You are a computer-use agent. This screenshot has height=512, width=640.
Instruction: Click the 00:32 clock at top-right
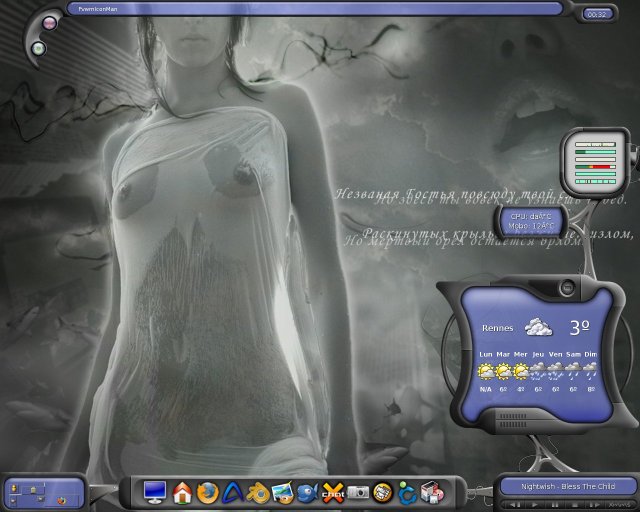pyautogui.click(x=597, y=14)
